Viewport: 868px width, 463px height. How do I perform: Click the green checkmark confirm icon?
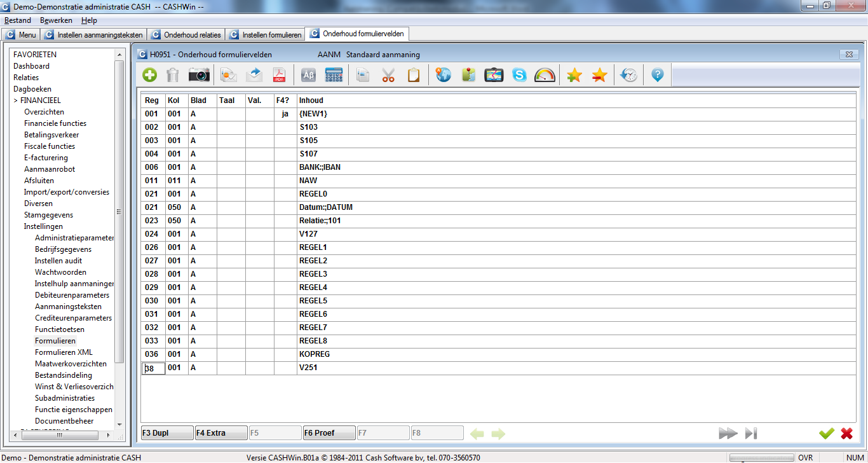(826, 433)
